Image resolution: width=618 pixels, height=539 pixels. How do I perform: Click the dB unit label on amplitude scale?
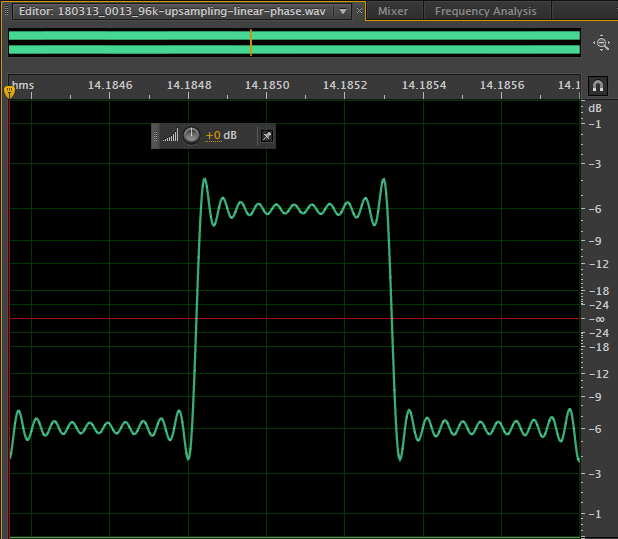point(595,108)
